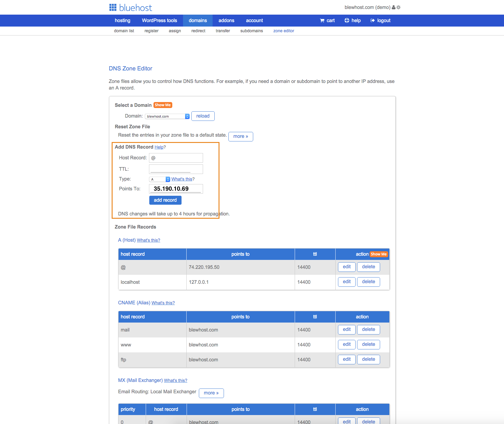
Task: Delete the localhost A record
Action: pyautogui.click(x=368, y=282)
